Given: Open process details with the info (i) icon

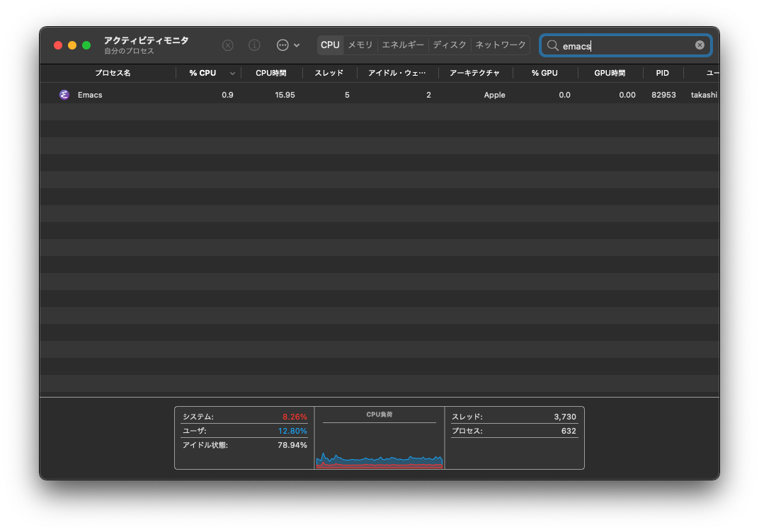Looking at the screenshot, I should point(254,45).
